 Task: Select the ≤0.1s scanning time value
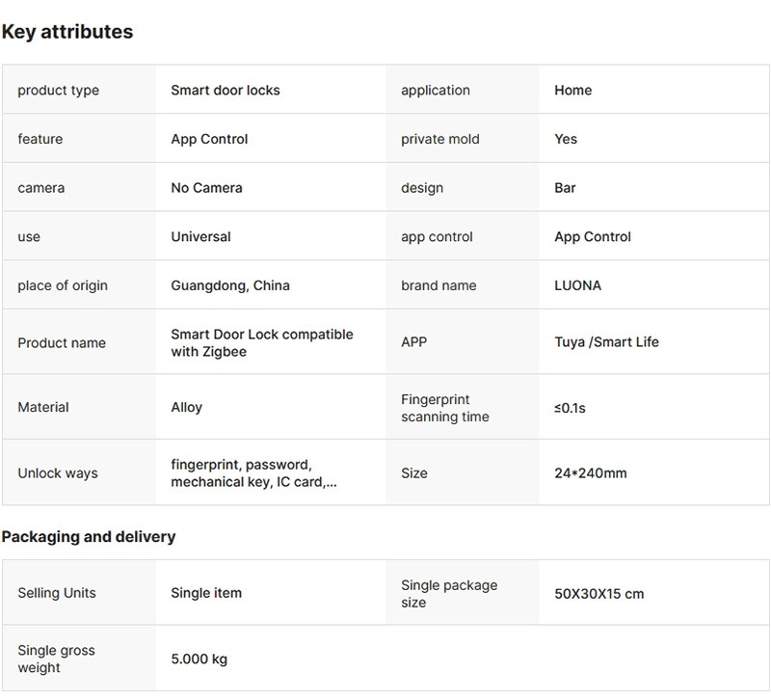[570, 408]
